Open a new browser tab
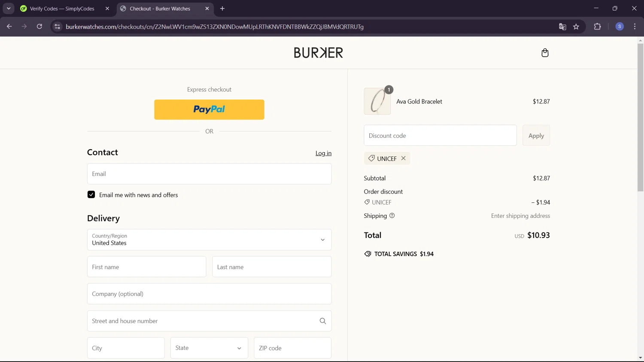 click(222, 9)
